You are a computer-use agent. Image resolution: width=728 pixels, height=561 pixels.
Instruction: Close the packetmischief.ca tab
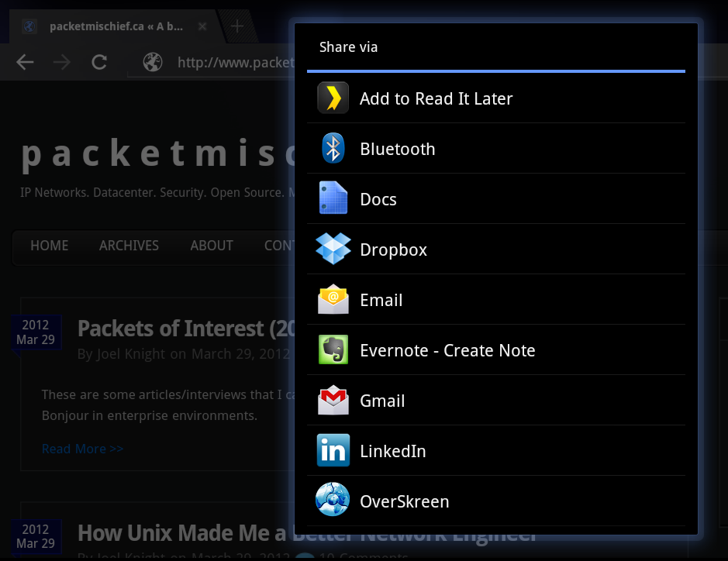pyautogui.click(x=202, y=26)
